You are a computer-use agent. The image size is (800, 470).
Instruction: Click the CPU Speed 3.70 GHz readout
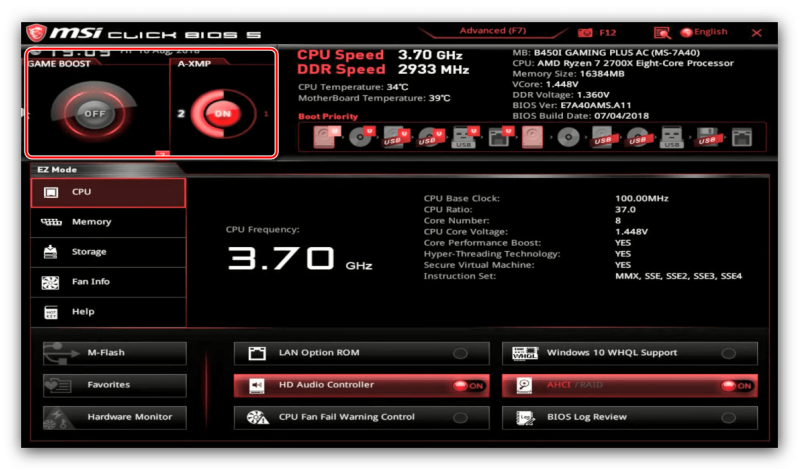coord(380,55)
